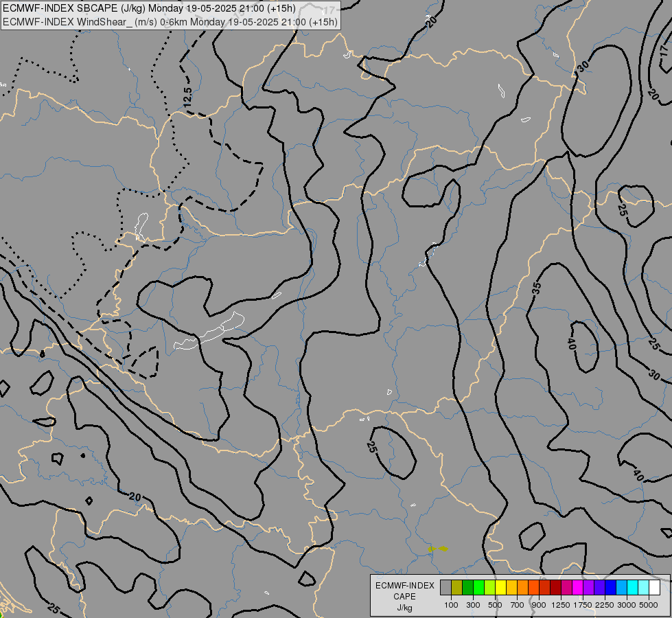Click the J/kg unit label in legend
672x618 pixels.
pos(404,608)
